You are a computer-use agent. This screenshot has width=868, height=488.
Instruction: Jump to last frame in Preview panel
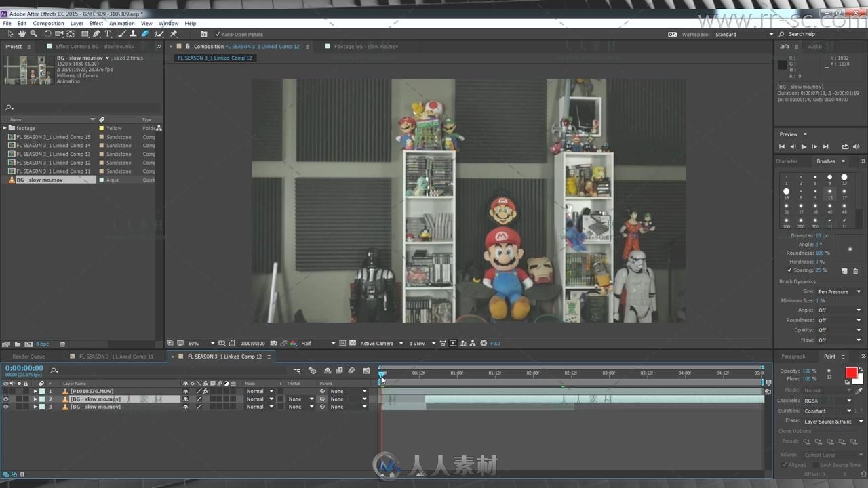tap(825, 146)
